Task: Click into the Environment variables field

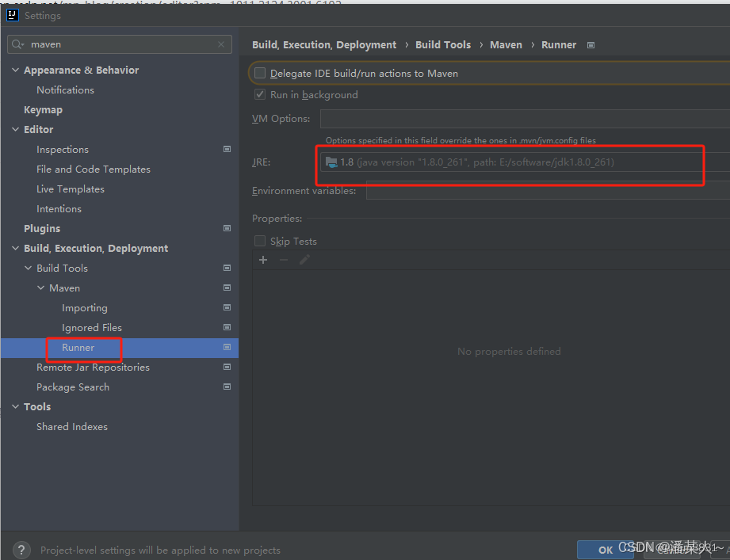Action: pyautogui.click(x=548, y=190)
